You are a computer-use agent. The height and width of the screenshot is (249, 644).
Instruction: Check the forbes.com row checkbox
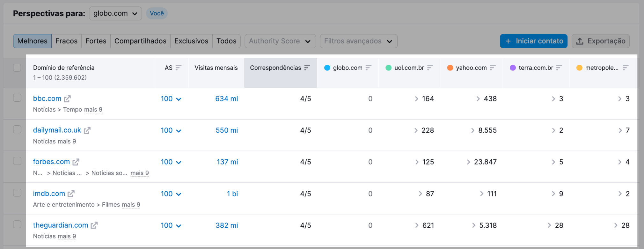[x=17, y=161]
